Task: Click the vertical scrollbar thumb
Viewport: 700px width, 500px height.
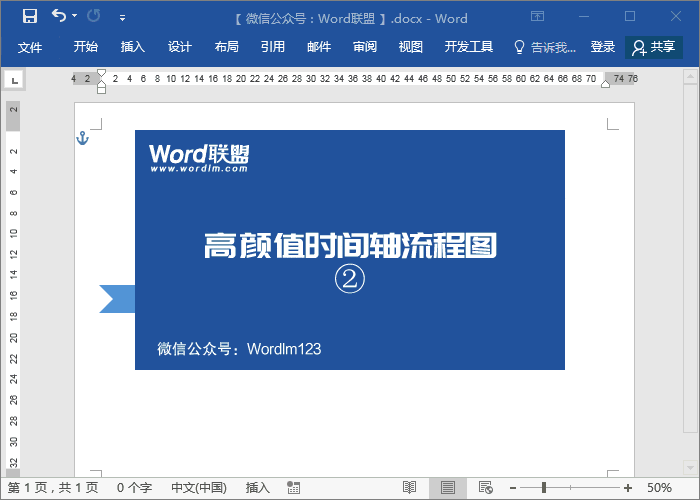Action: [690, 259]
